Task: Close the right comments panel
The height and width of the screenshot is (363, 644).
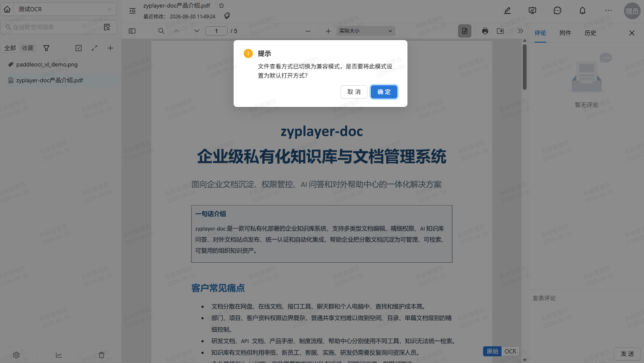Action: click(632, 33)
